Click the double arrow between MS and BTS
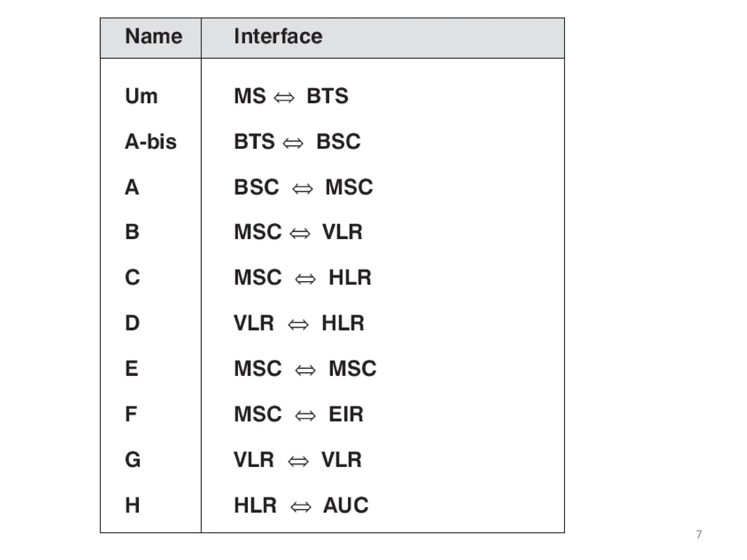 point(284,98)
